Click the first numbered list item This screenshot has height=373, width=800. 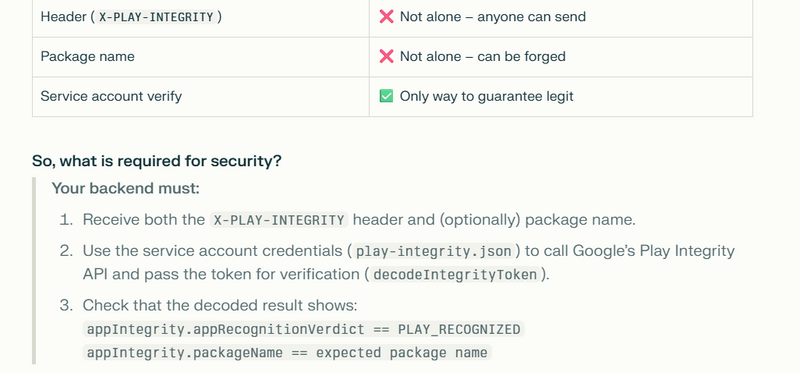[347, 220]
